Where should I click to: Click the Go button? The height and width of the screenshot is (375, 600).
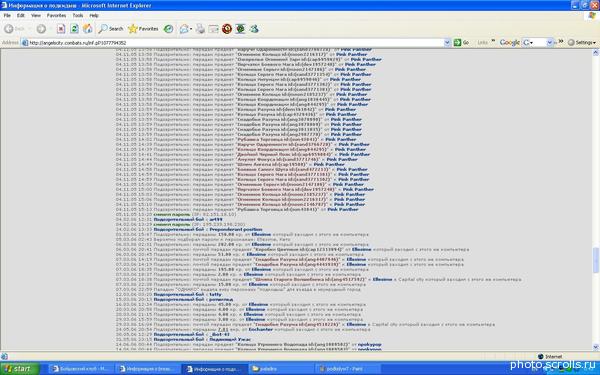pyautogui.click(x=461, y=43)
